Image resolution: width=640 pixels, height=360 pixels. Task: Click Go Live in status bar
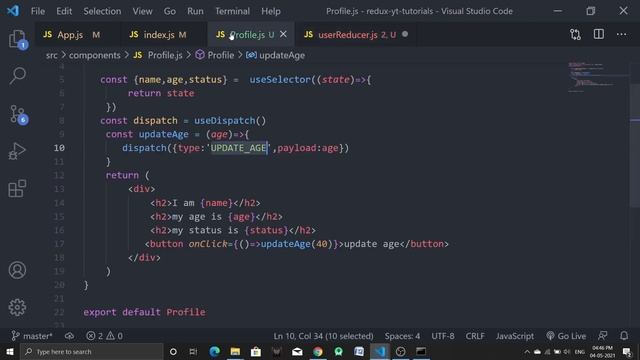[566, 336]
